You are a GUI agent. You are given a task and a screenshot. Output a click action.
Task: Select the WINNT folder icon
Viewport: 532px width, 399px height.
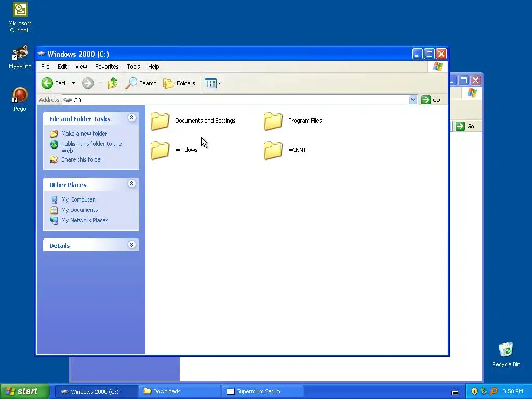coord(273,150)
